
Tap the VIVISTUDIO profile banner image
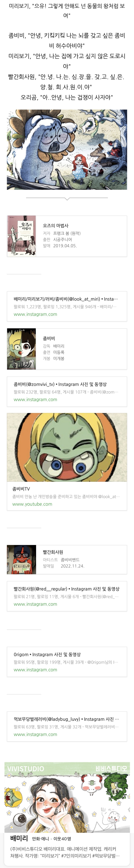pos(67,798)
